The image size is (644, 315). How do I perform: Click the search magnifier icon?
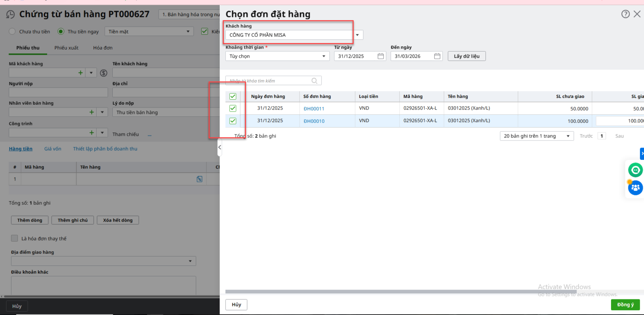tap(314, 81)
